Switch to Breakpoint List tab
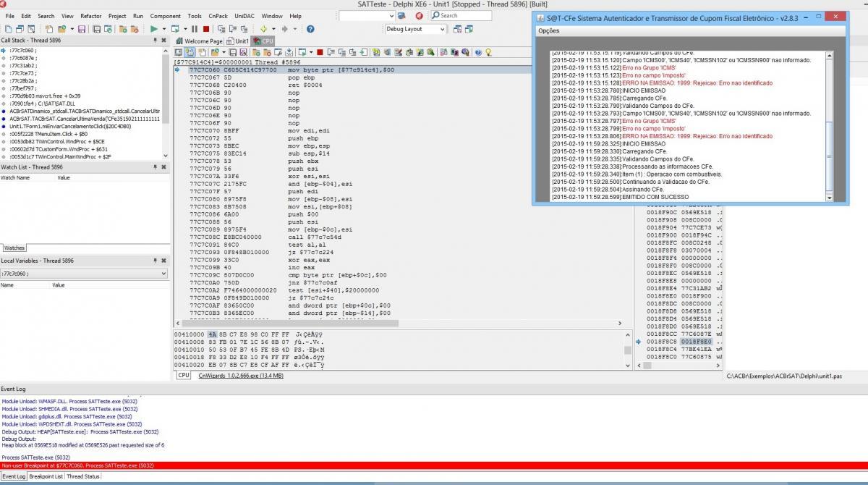 (x=46, y=476)
